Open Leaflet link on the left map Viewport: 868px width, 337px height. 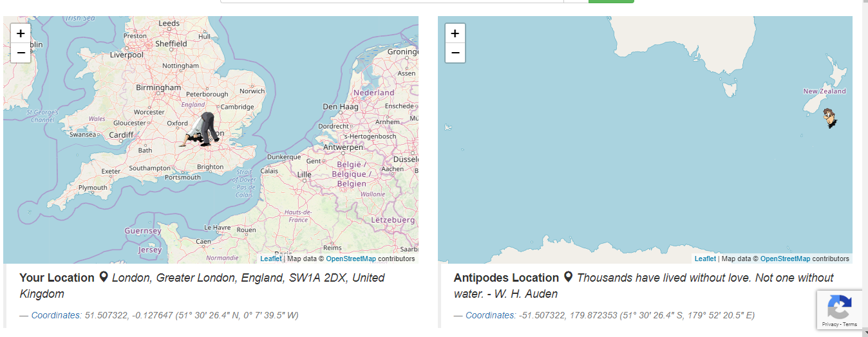270,259
